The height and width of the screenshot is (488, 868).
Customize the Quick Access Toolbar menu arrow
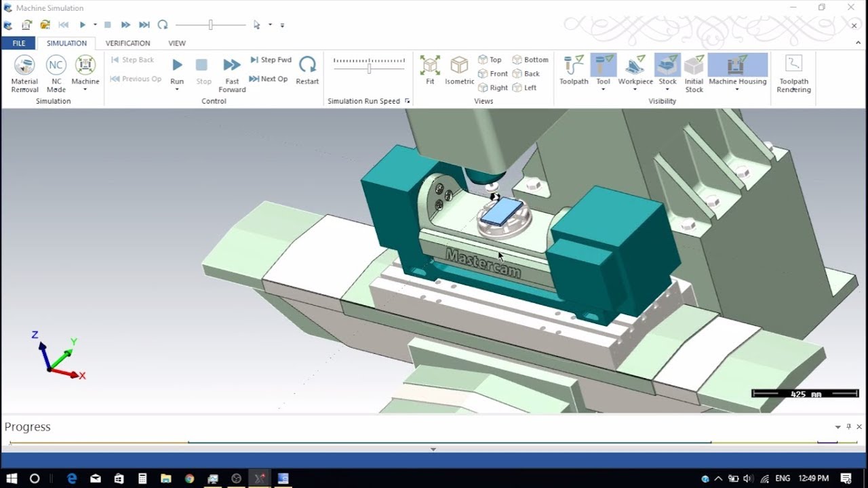(282, 26)
